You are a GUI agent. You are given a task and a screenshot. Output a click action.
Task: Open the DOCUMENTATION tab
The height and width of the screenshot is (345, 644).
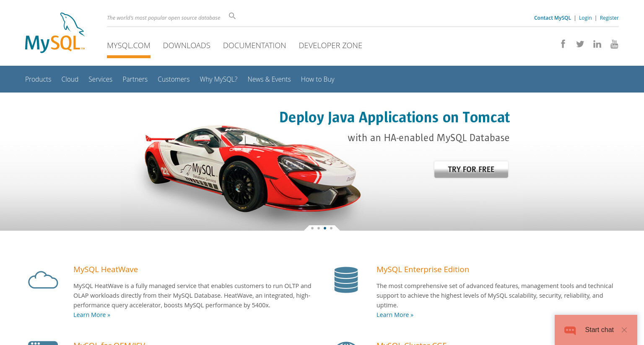pyautogui.click(x=254, y=45)
